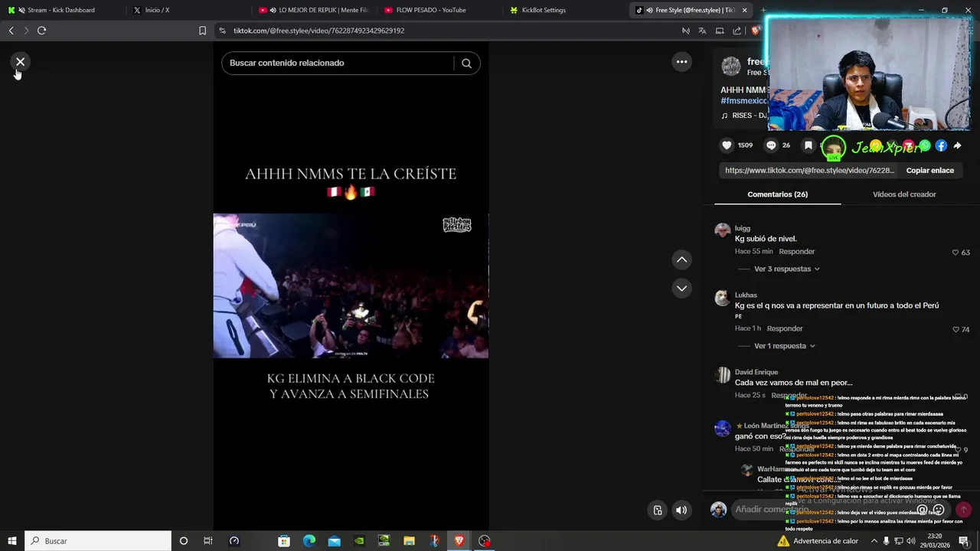Click the #fmsmexico hashtag link

click(x=744, y=101)
